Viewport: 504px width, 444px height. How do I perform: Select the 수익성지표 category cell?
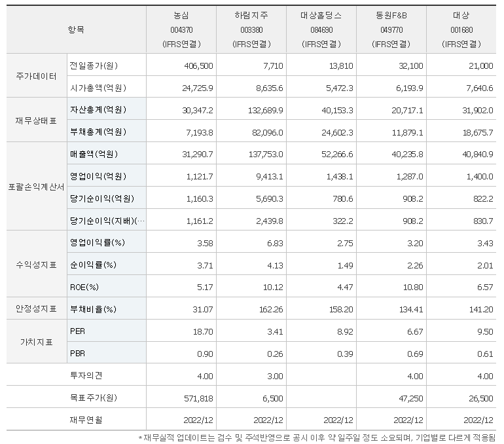click(x=37, y=265)
